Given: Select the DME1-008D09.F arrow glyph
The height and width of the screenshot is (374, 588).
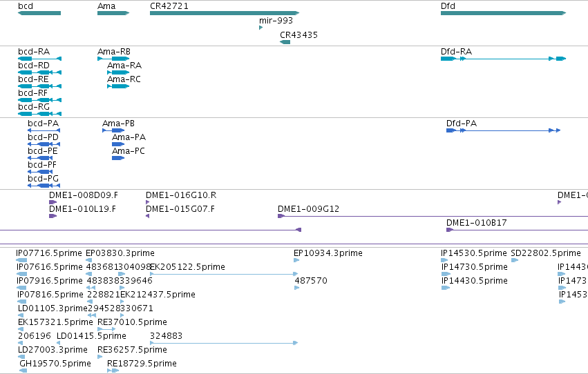Looking at the screenshot, I should [x=53, y=202].
